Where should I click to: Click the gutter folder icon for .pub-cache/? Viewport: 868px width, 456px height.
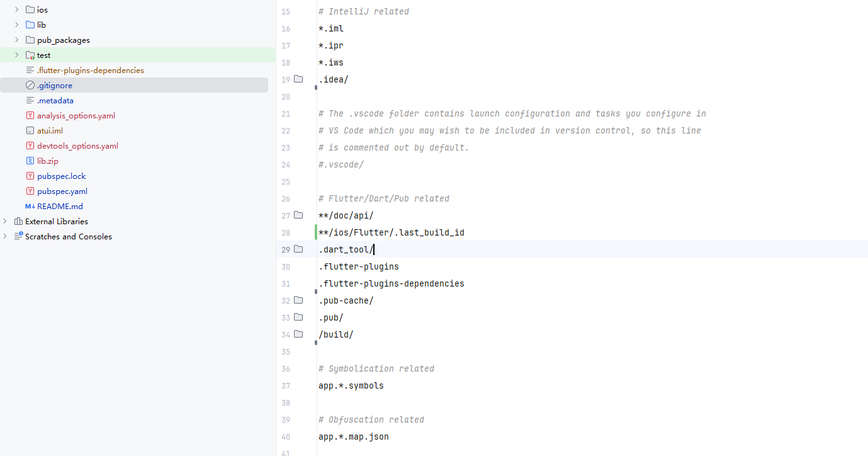pos(298,300)
